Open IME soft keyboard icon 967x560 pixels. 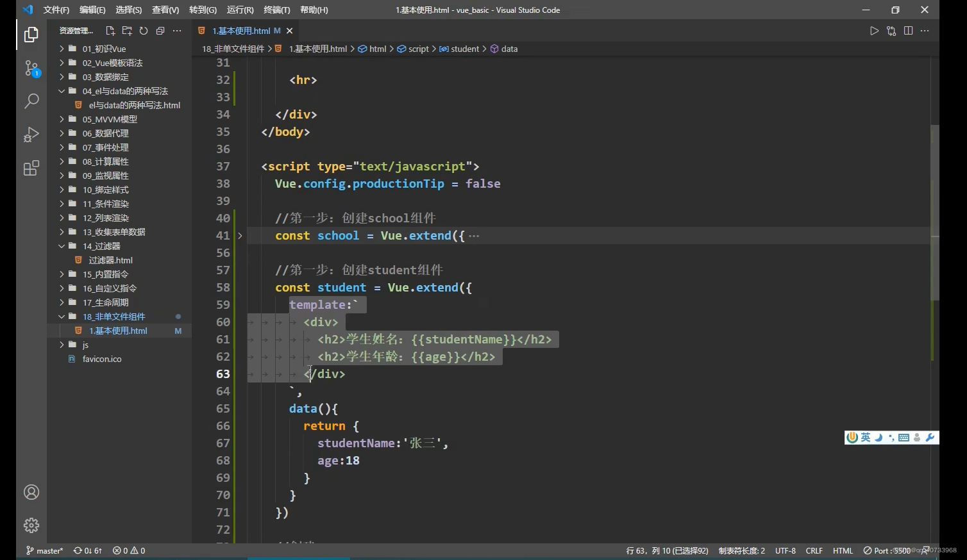[904, 438]
